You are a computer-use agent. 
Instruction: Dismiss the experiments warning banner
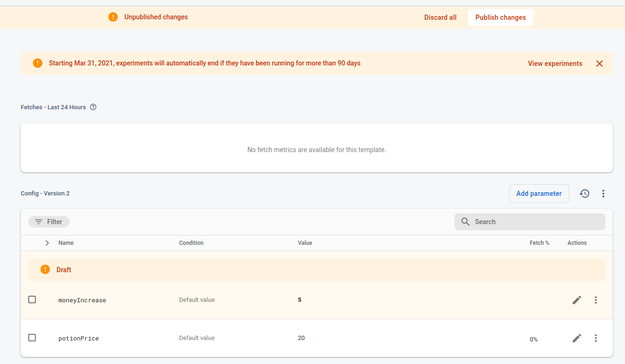(600, 64)
